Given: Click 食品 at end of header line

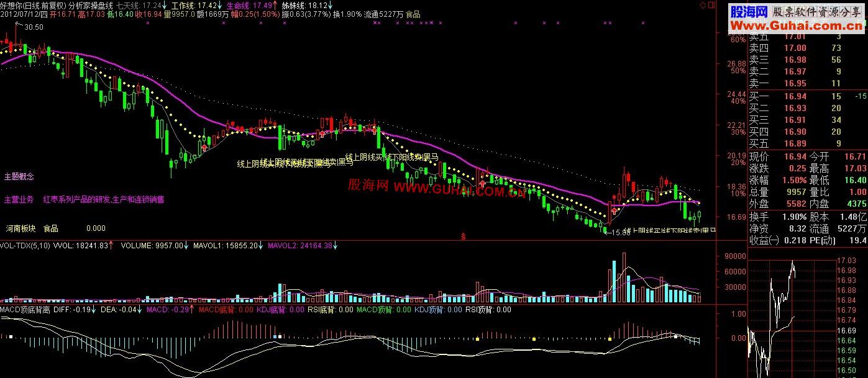Looking at the screenshot, I should click(x=413, y=14).
